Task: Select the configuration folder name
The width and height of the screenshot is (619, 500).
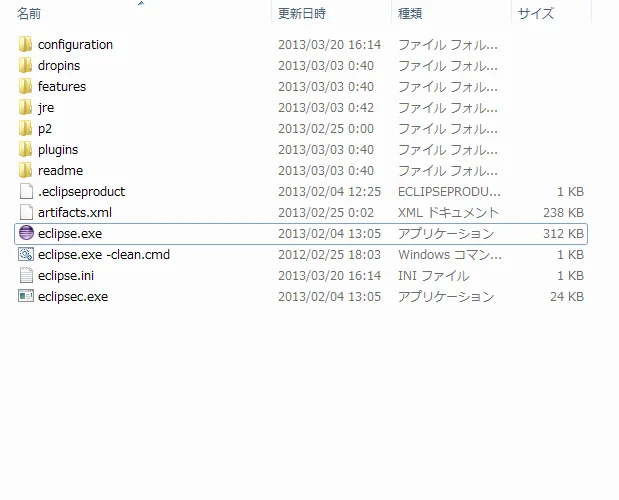Action: click(75, 45)
